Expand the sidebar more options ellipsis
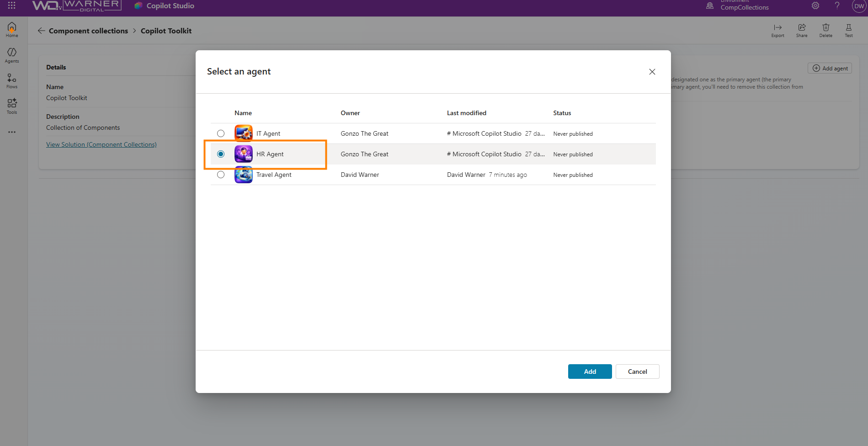Image resolution: width=868 pixels, height=446 pixels. [12, 132]
